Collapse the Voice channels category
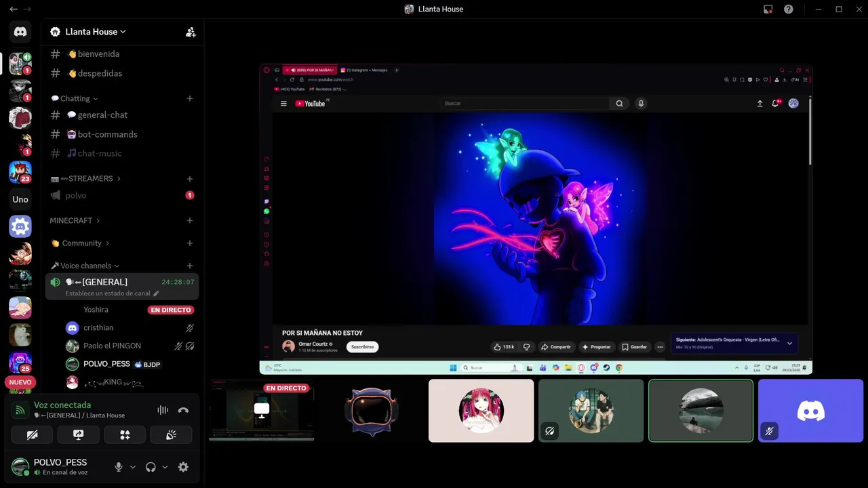This screenshot has height=488, width=868. click(85, 266)
